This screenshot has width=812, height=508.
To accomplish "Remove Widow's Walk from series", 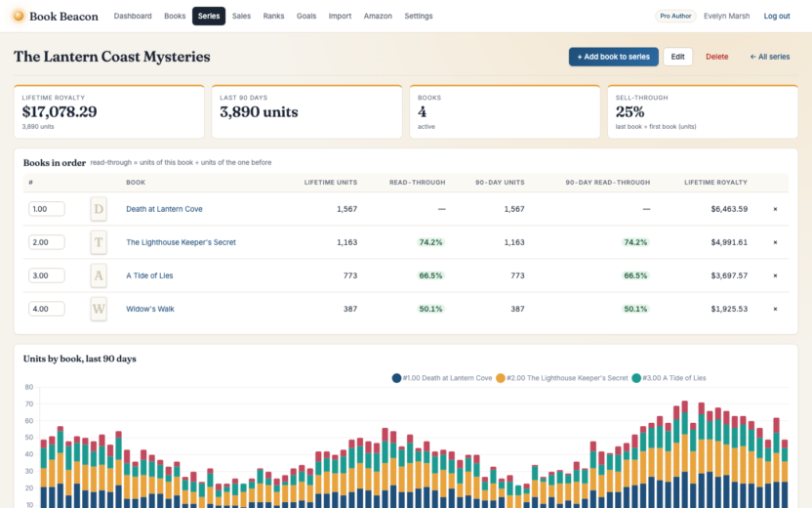I will coord(775,309).
